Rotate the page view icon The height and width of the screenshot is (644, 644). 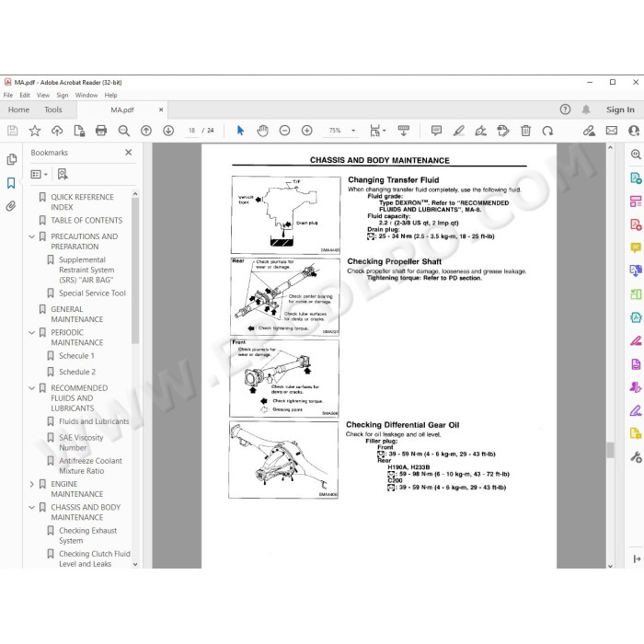click(x=547, y=131)
